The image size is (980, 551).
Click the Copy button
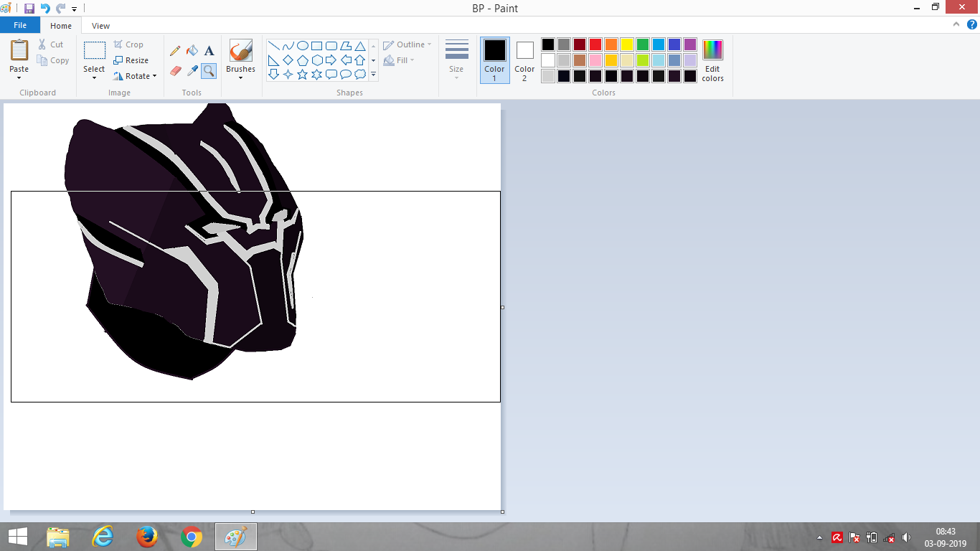click(53, 60)
